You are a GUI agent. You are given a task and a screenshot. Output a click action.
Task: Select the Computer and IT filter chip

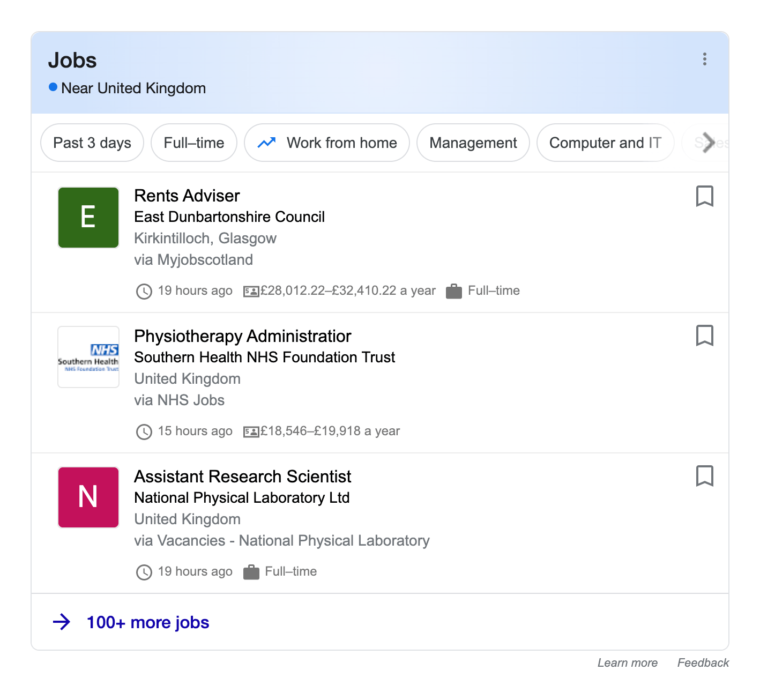(605, 143)
